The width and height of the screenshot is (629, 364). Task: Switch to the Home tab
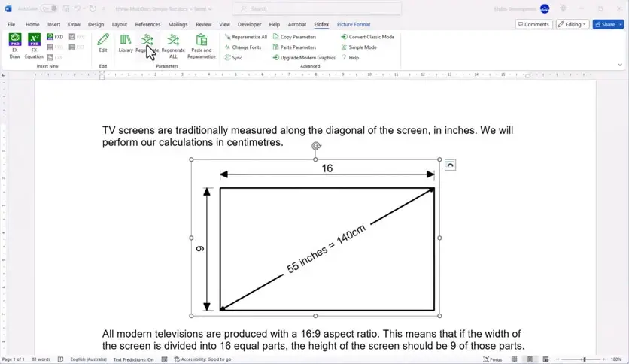tap(32, 25)
